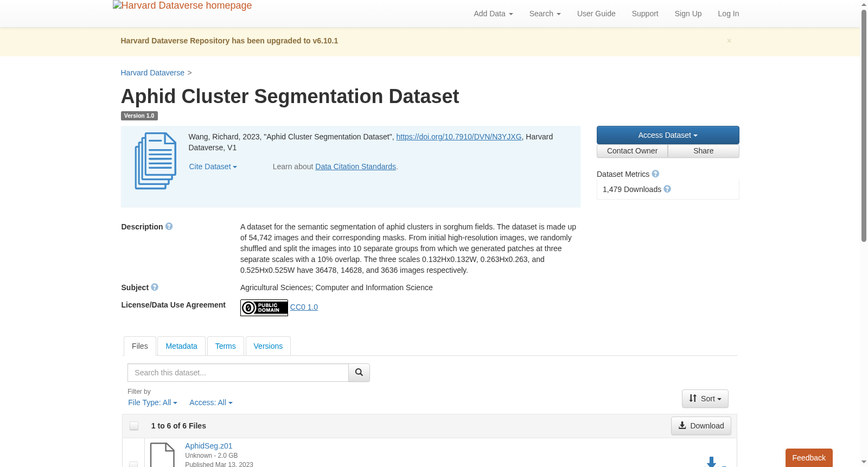Expand the Search menu in the navbar
The height and width of the screenshot is (467, 868).
[545, 14]
